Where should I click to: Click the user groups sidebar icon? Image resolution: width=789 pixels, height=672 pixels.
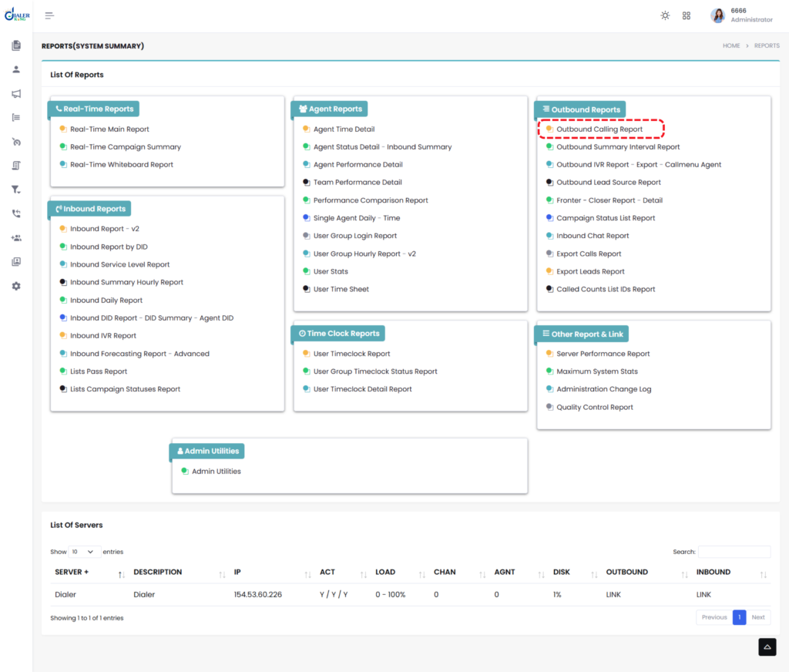pyautogui.click(x=16, y=238)
